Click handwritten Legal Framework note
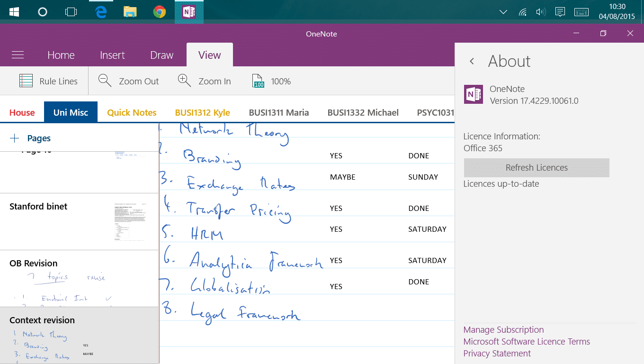Image resolution: width=644 pixels, height=364 pixels. click(x=245, y=312)
